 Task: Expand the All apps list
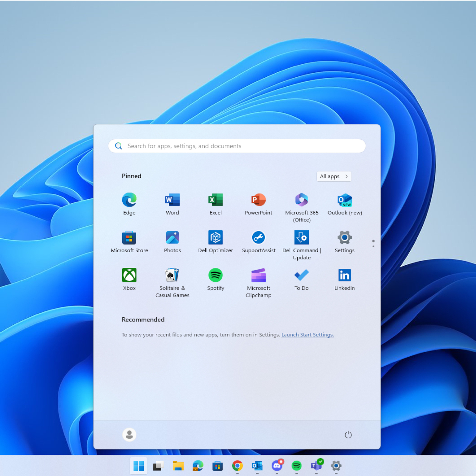click(x=334, y=176)
